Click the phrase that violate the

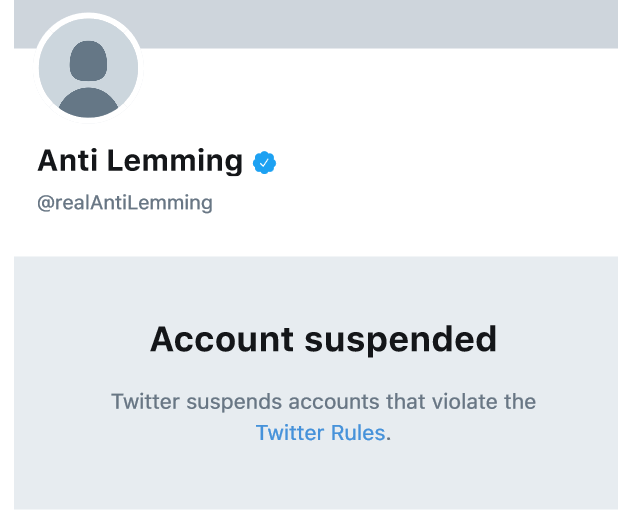(x=461, y=402)
